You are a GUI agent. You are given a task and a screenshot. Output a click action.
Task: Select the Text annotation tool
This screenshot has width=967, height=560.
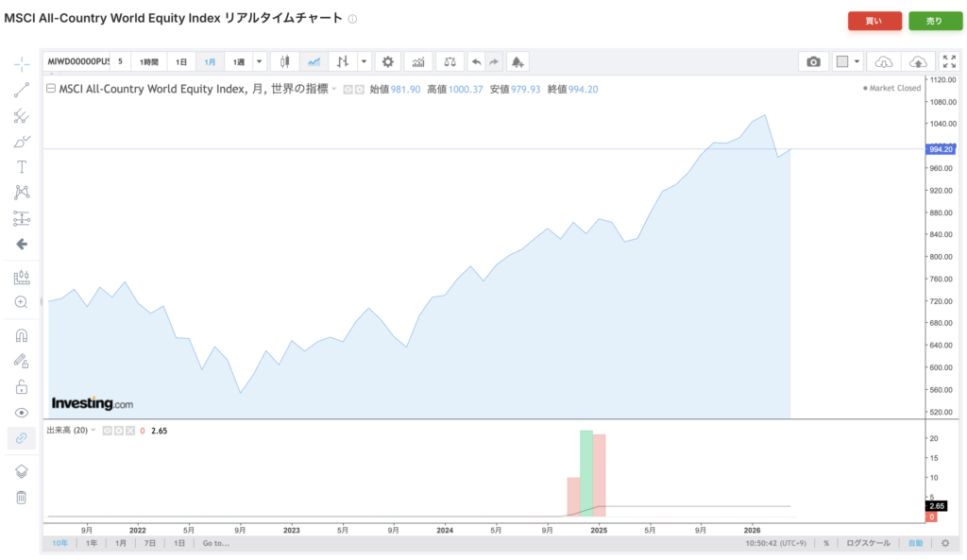pos(22,167)
